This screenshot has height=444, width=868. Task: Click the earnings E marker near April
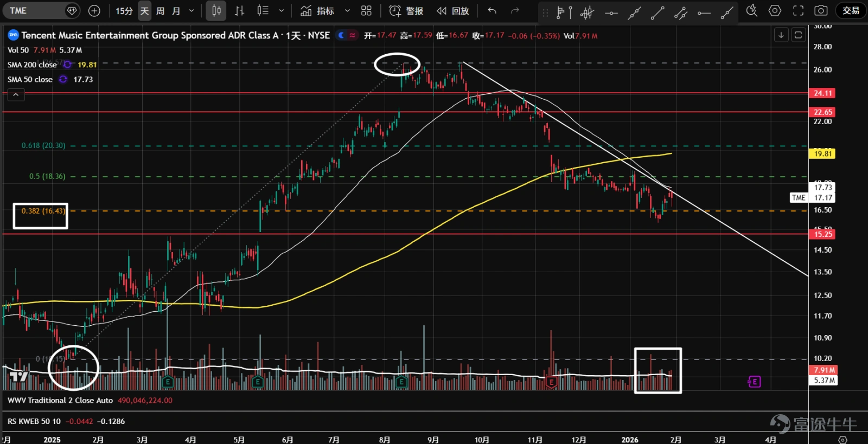[168, 382]
